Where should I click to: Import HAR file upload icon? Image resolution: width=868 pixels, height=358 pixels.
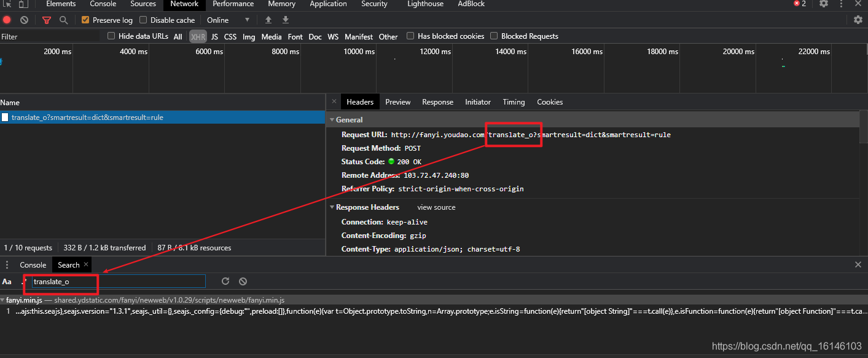click(268, 20)
